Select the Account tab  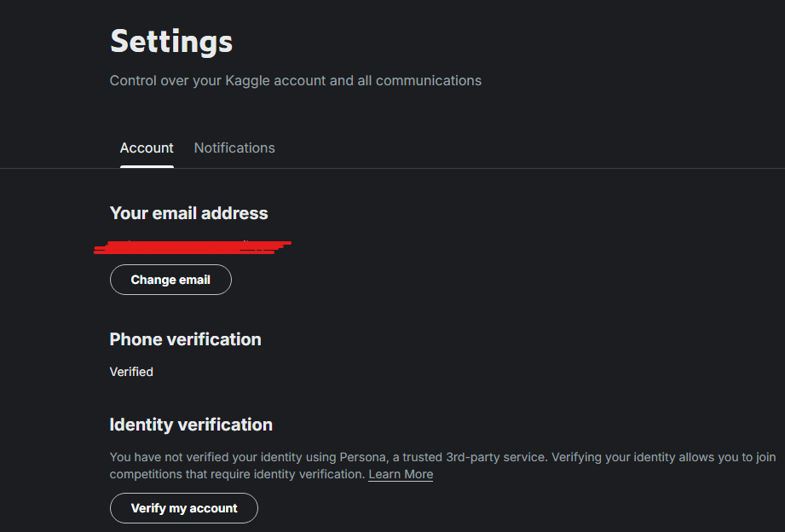[x=147, y=147]
